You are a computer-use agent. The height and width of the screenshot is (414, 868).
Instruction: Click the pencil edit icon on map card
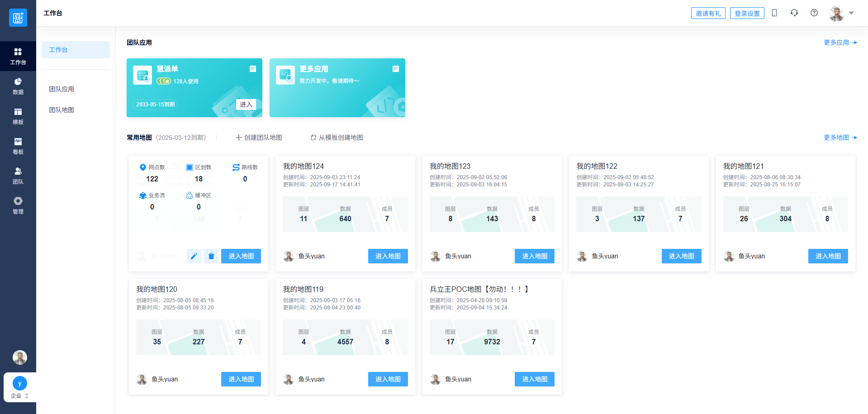coord(194,256)
